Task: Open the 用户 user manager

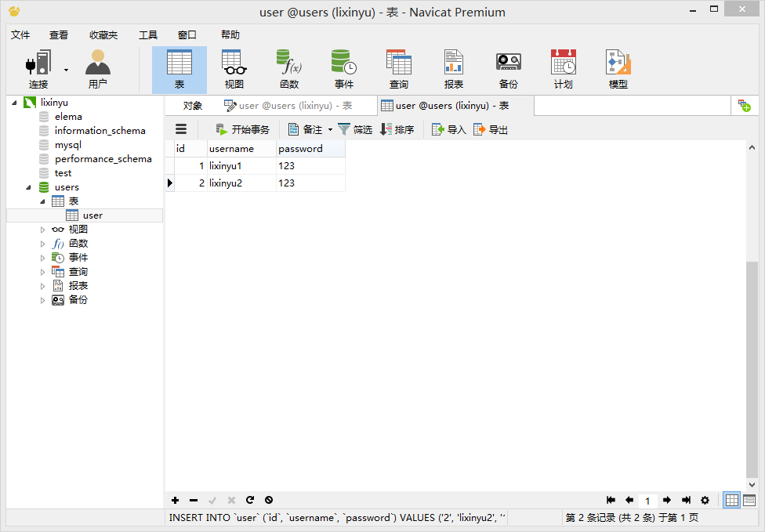Action: tap(97, 69)
